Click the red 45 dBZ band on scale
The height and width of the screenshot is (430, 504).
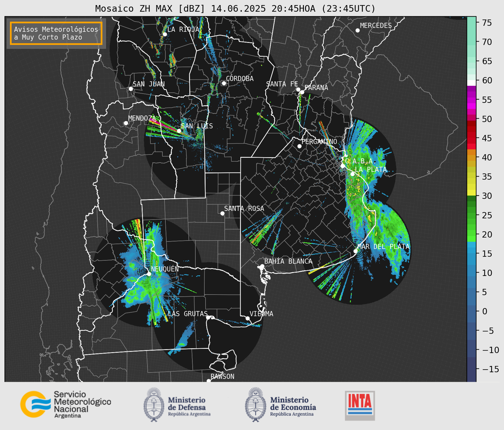(471, 138)
